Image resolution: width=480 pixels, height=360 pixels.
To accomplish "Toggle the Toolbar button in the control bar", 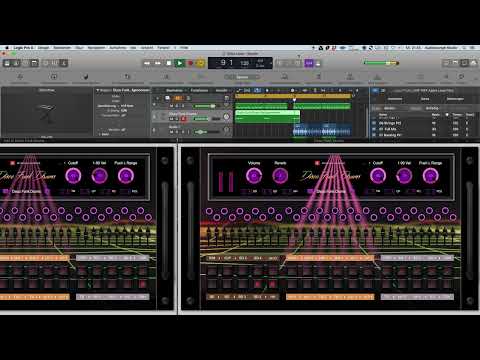I will (35, 63).
